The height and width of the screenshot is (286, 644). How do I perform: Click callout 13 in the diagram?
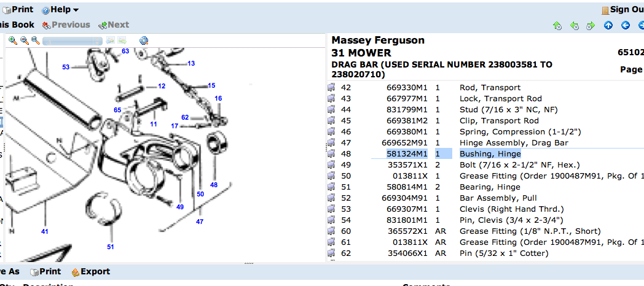191,63
